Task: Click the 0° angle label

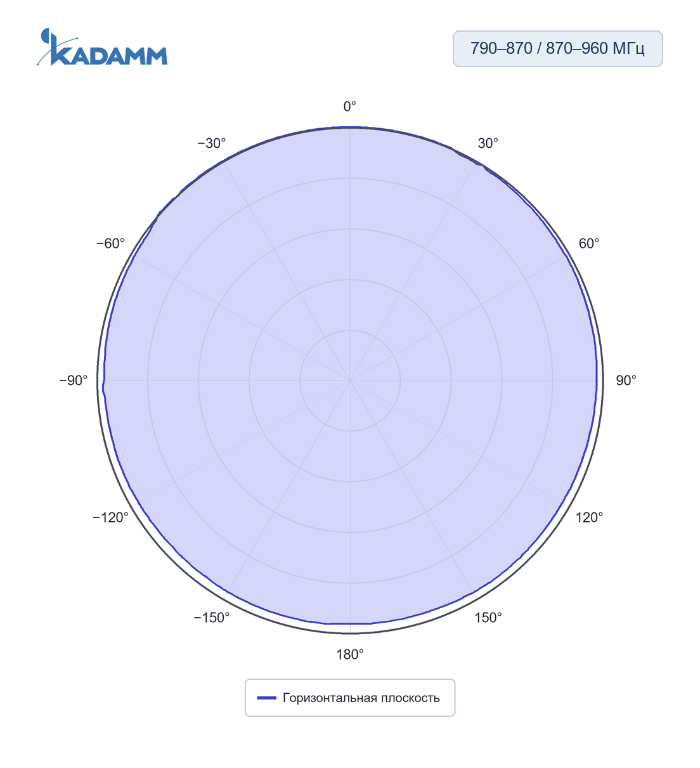Action: pos(350,107)
